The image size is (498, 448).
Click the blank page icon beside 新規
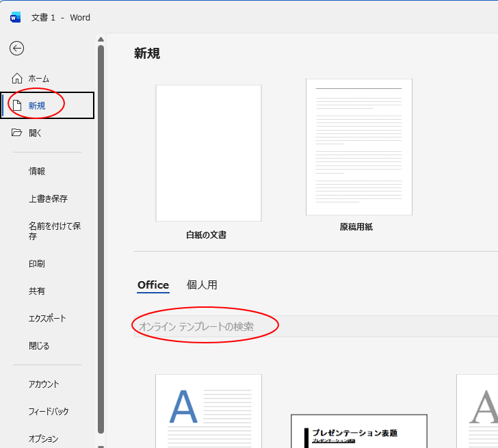17,105
